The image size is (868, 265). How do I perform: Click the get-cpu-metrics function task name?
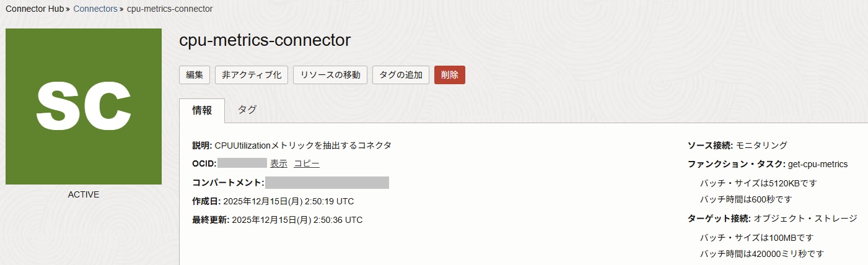pos(818,164)
